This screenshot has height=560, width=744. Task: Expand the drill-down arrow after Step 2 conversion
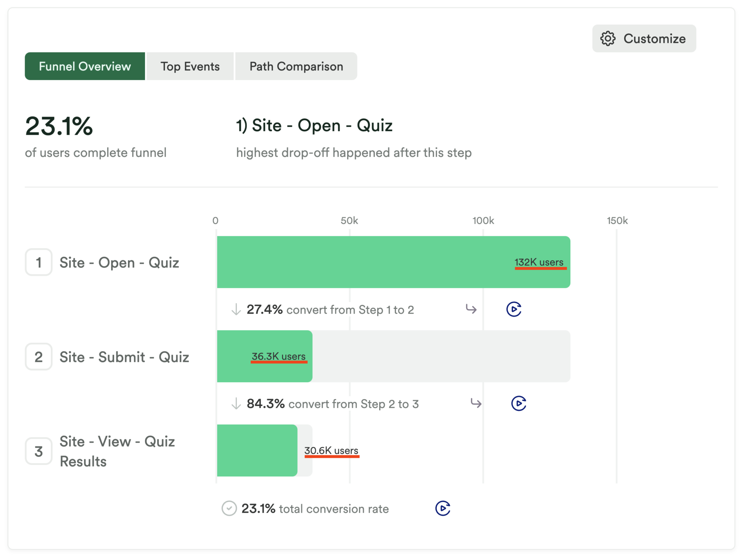point(476,403)
